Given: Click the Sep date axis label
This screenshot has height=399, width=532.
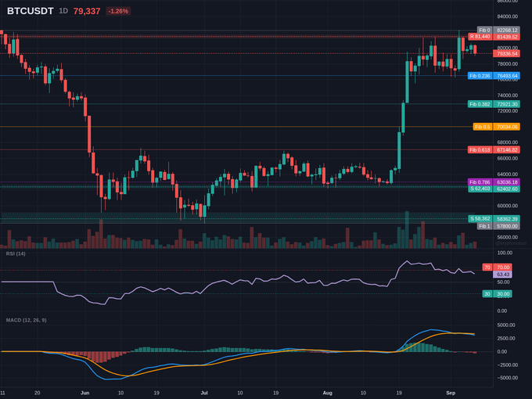Looking at the screenshot, I should click(x=451, y=393).
